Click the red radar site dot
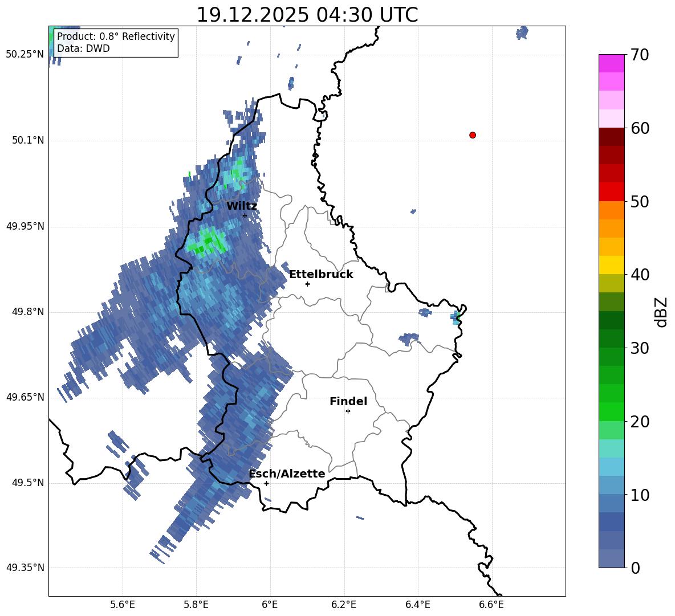The height and width of the screenshot is (616, 675). (472, 135)
